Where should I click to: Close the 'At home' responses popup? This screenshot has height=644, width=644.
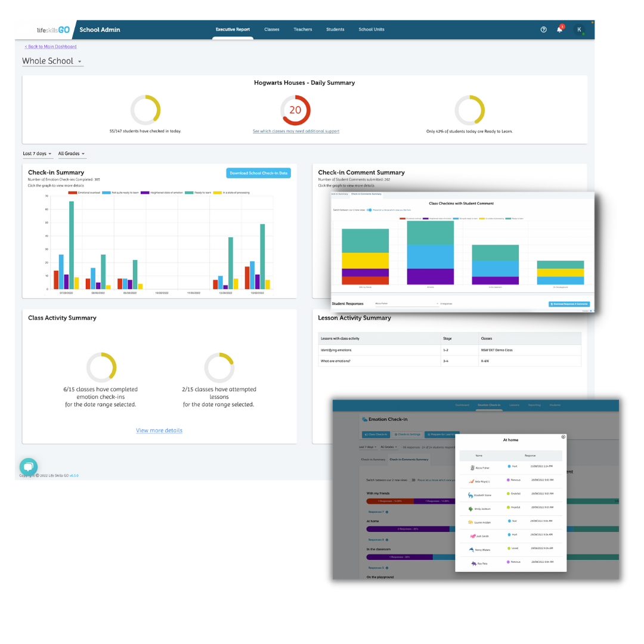tap(563, 437)
